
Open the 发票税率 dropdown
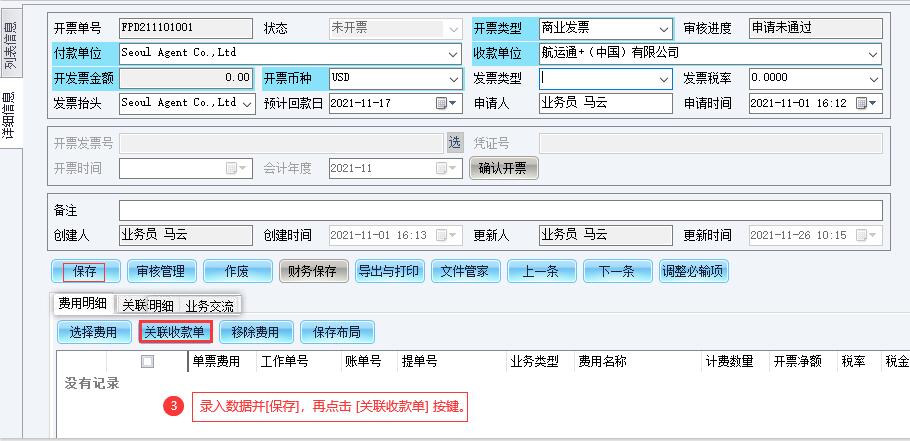point(875,78)
